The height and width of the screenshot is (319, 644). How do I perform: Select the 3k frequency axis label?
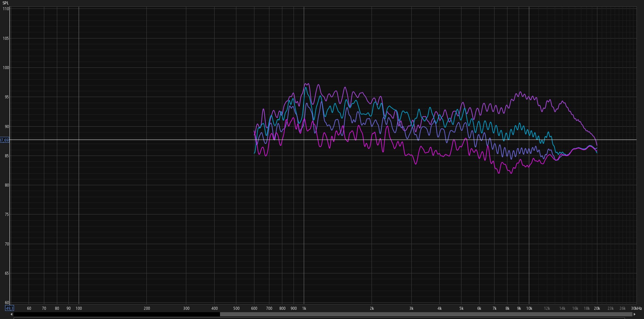pyautogui.click(x=411, y=308)
